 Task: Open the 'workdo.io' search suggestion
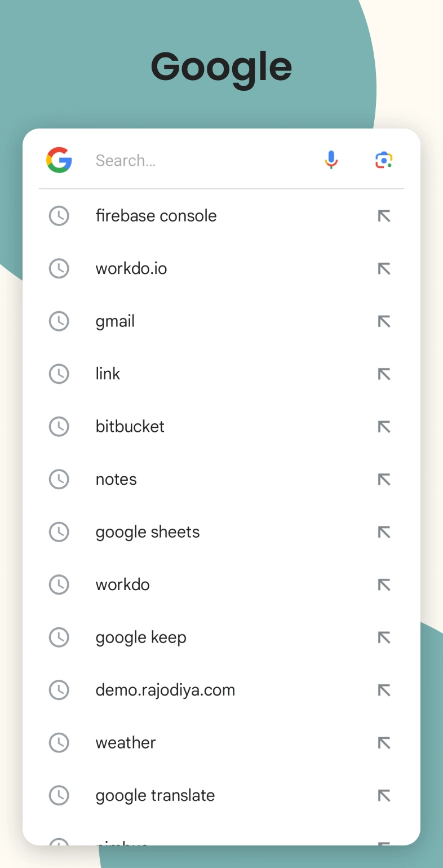point(131,269)
